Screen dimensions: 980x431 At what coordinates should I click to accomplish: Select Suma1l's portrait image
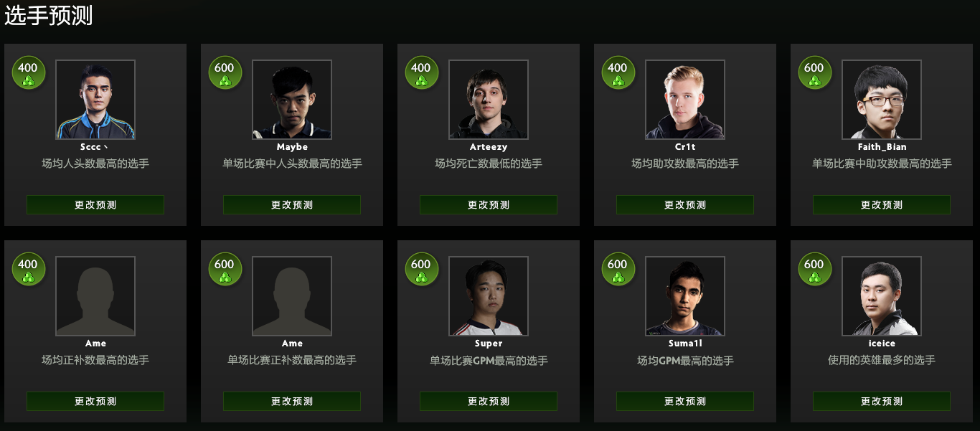click(x=685, y=296)
